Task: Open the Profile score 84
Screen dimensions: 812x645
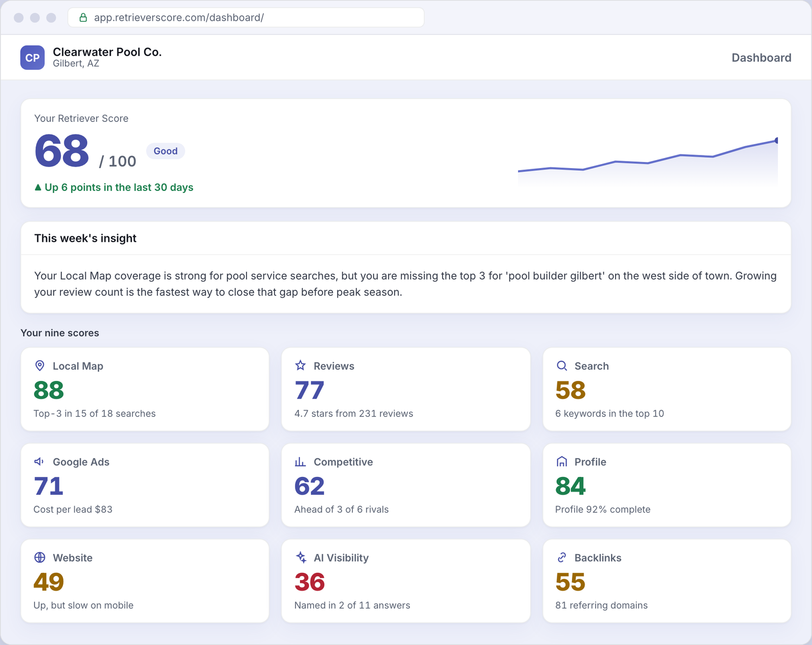Action: tap(570, 486)
